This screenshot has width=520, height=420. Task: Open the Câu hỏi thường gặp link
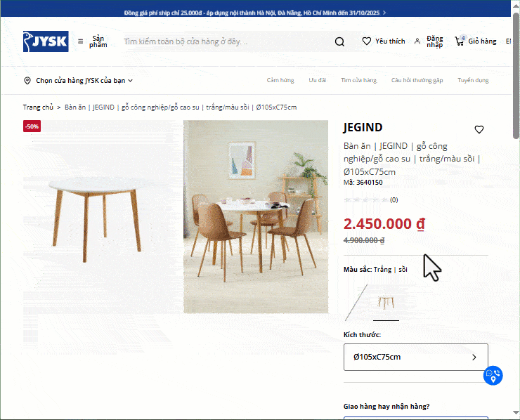pyautogui.click(x=417, y=80)
